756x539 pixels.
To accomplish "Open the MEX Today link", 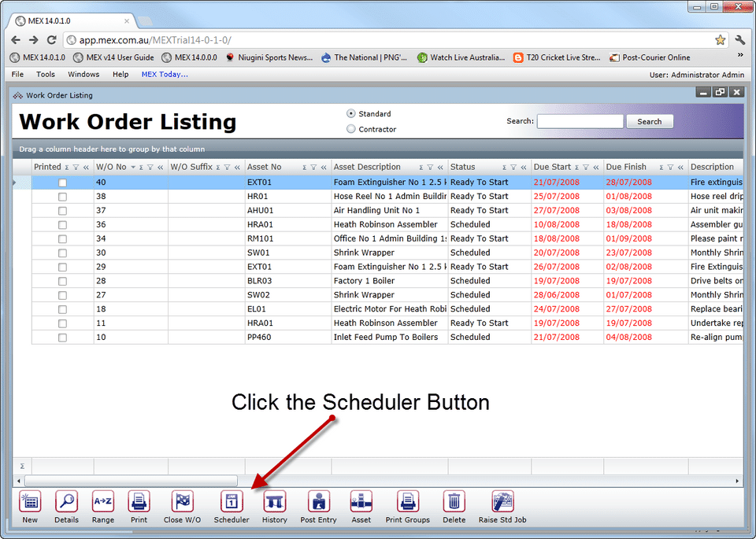I will point(165,74).
